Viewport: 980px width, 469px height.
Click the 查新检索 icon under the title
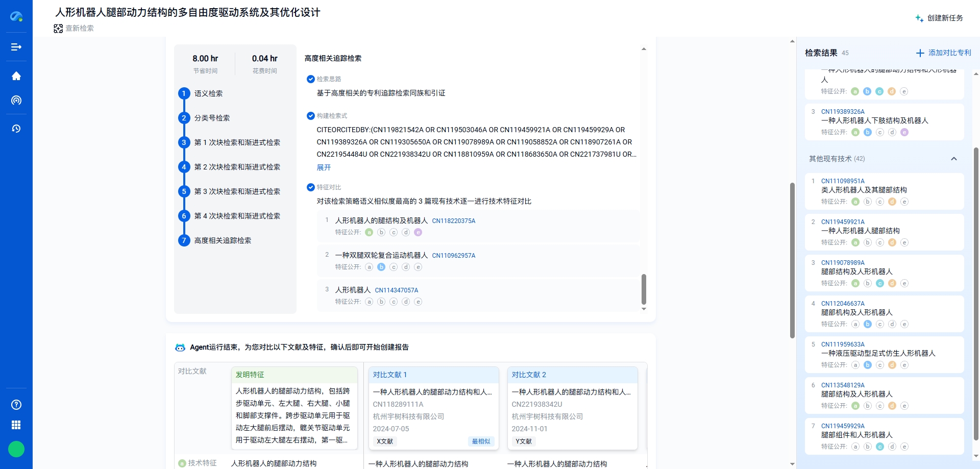coord(58,29)
